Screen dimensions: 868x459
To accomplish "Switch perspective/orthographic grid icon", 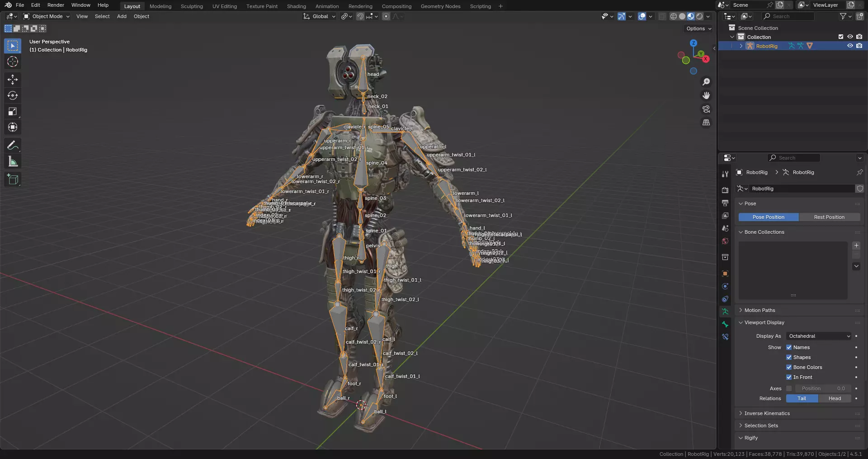I will click(x=706, y=123).
